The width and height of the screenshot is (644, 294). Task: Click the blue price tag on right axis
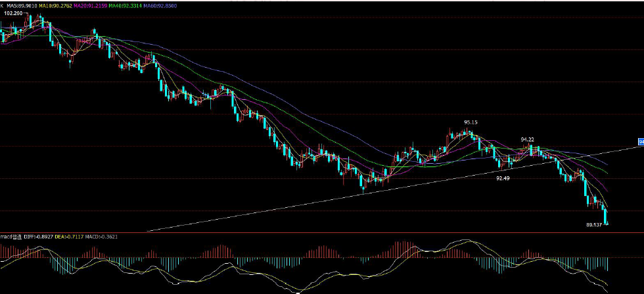(640, 141)
